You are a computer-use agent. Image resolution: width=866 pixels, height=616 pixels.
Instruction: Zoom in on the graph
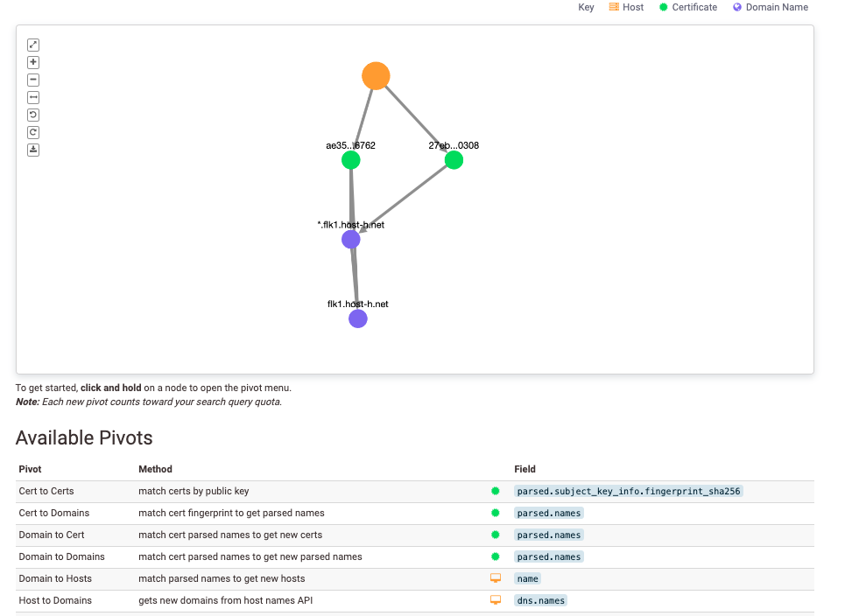pos(32,62)
